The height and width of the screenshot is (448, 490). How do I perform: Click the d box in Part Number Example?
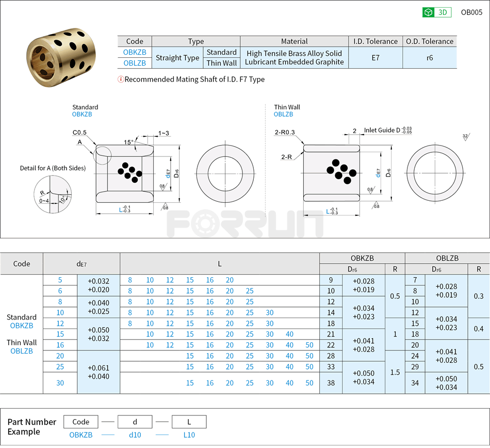[x=135, y=422]
